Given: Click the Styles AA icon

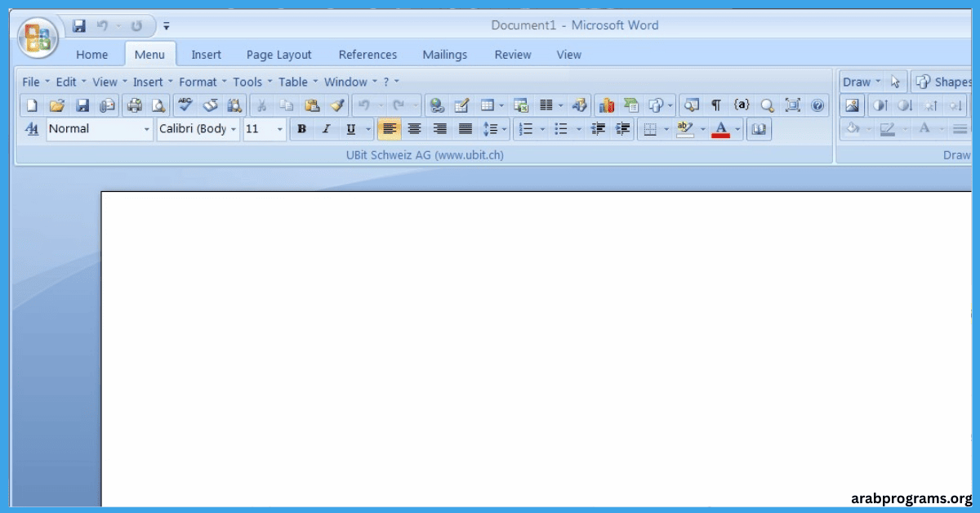Looking at the screenshot, I should [x=32, y=129].
